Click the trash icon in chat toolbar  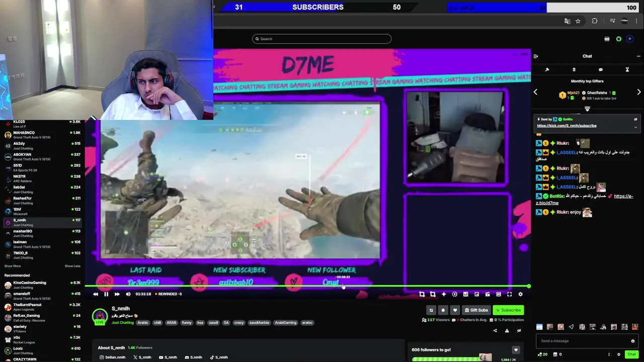574,70
